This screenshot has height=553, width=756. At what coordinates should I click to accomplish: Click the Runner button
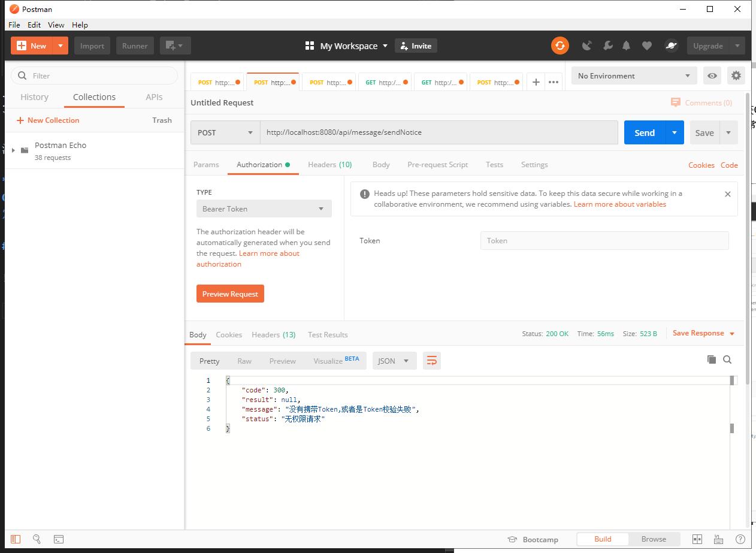pos(135,46)
